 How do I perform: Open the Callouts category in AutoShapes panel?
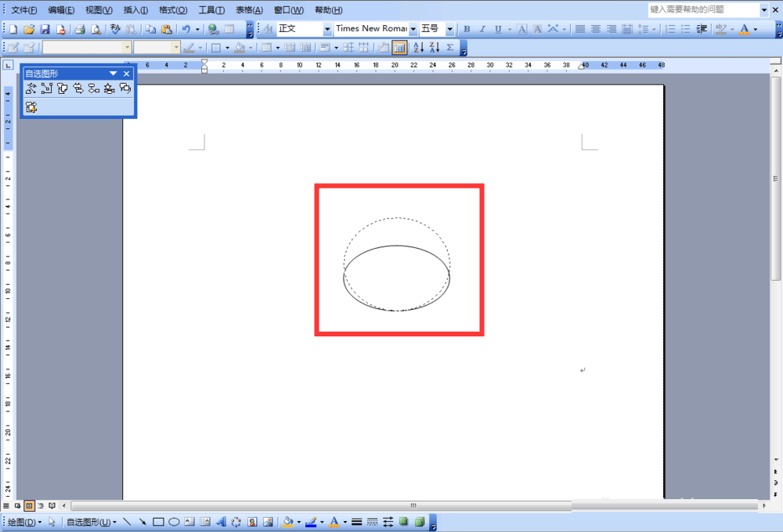(x=124, y=89)
